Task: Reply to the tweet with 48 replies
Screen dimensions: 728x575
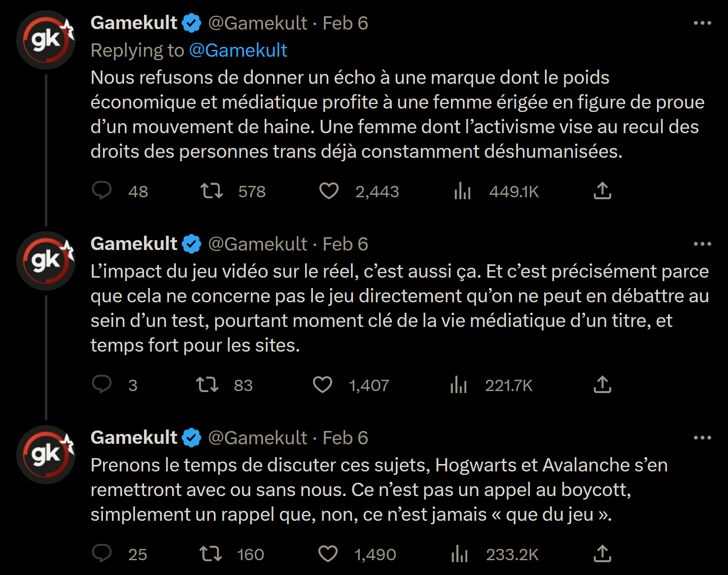Action: click(102, 191)
